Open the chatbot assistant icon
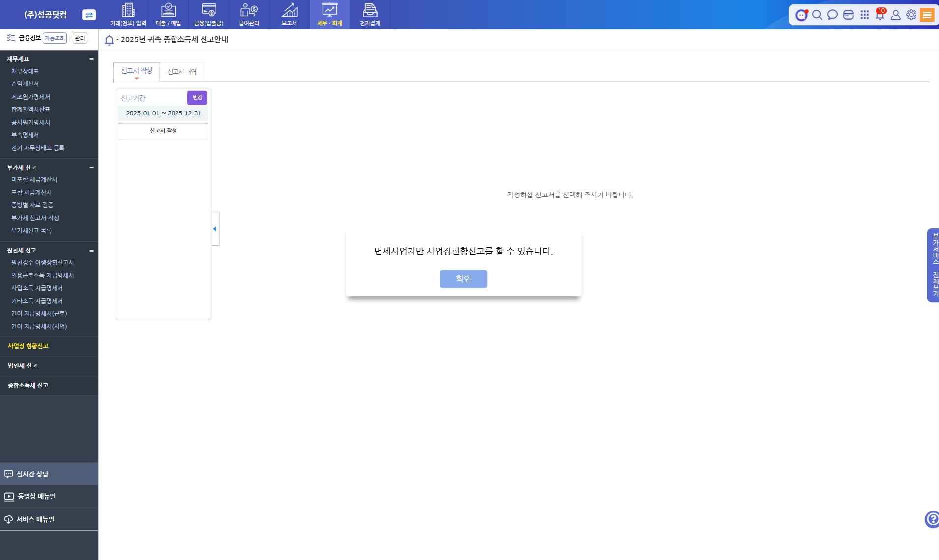 pyautogui.click(x=802, y=15)
